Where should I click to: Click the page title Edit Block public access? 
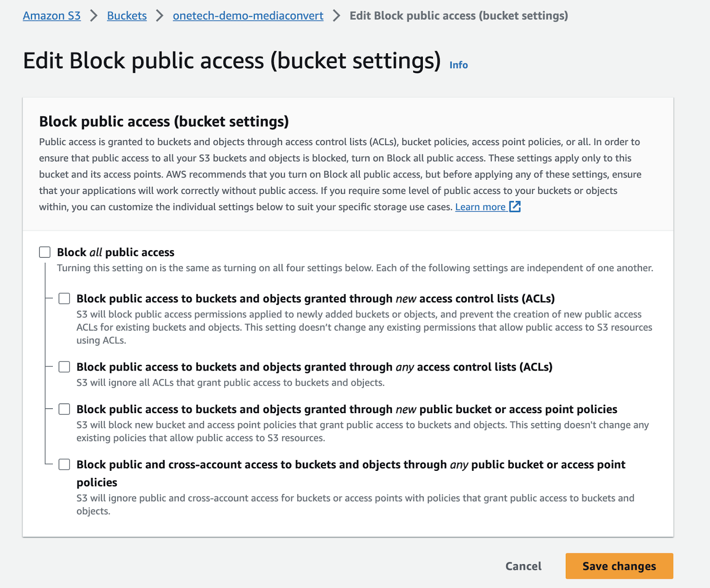coord(231,60)
